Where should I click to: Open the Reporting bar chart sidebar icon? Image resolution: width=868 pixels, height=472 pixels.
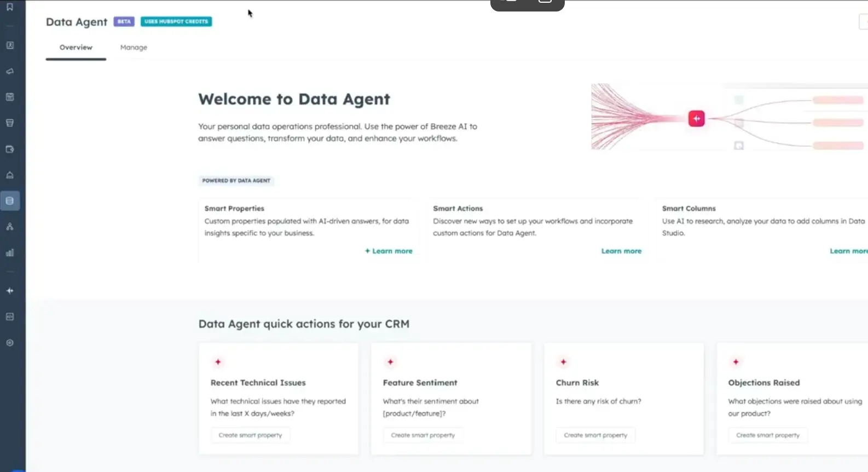pos(10,252)
